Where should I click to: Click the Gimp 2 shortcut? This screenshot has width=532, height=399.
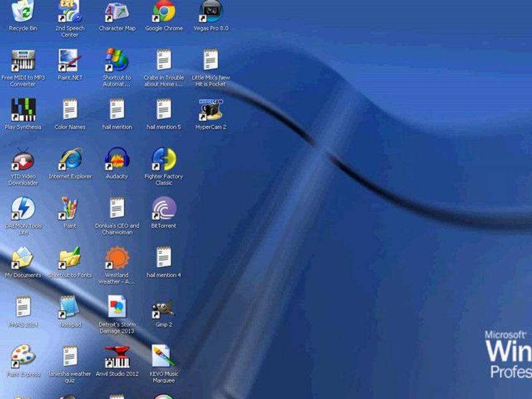[163, 309]
